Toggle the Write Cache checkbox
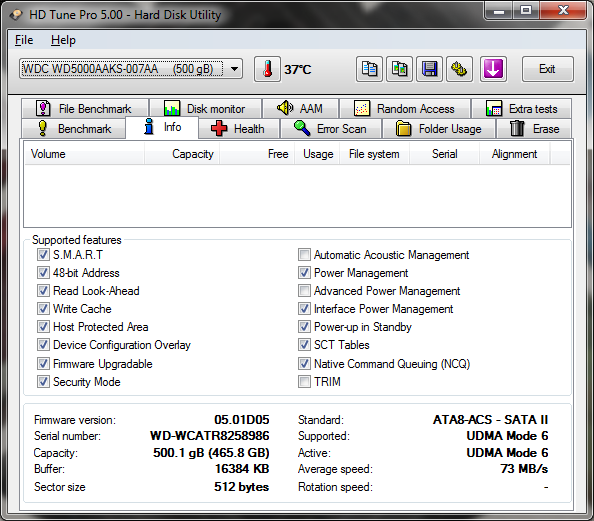This screenshot has width=594, height=521. (x=43, y=308)
